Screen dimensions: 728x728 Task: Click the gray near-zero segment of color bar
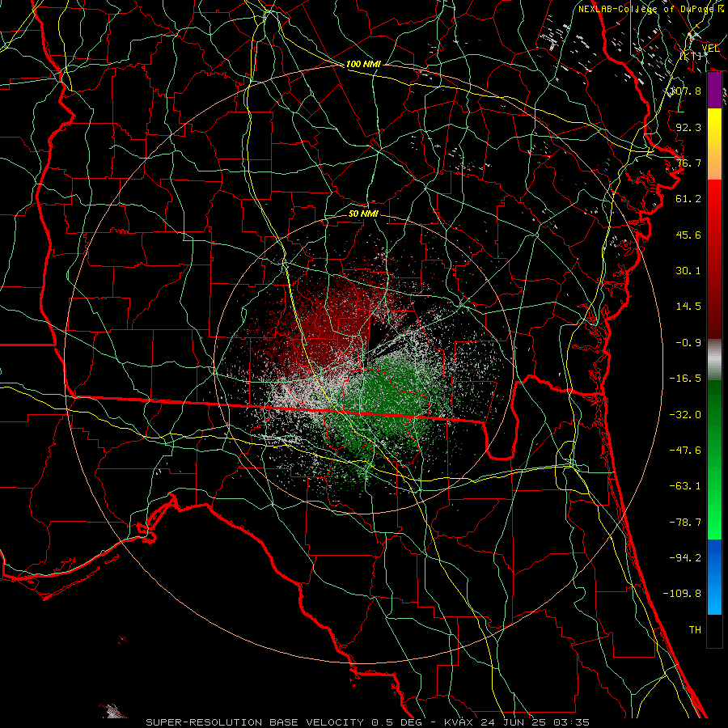(714, 360)
